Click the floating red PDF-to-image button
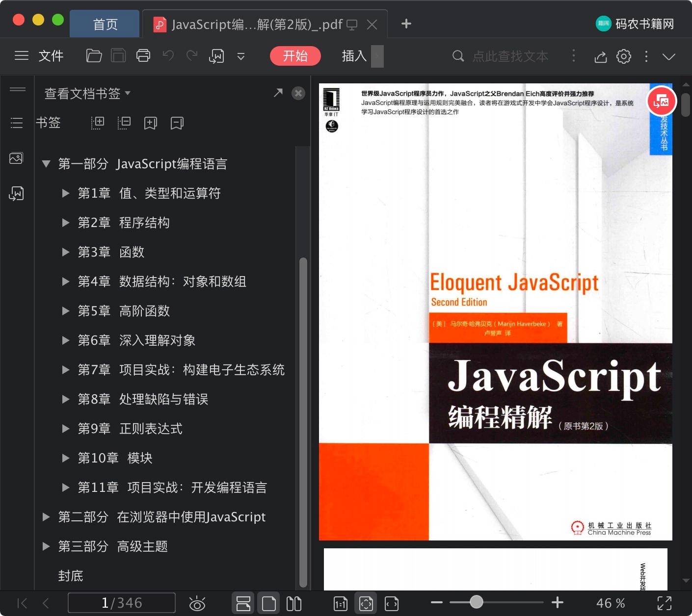This screenshot has height=616, width=692. coord(662,101)
